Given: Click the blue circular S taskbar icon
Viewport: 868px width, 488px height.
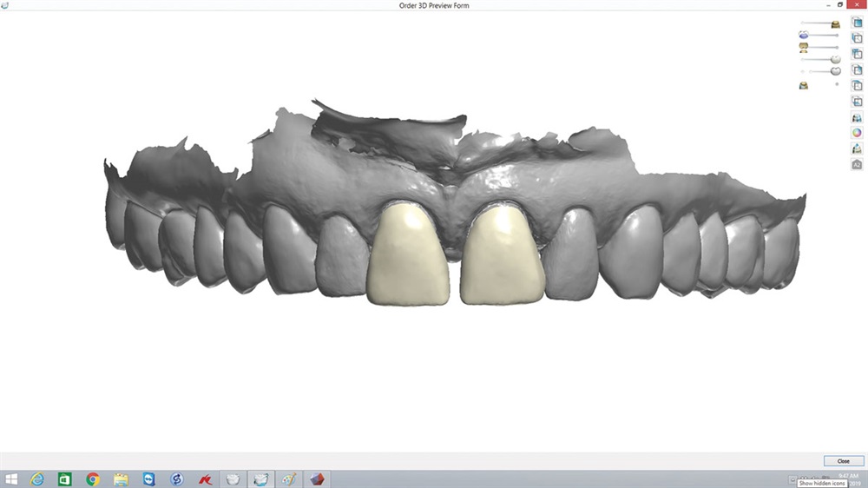Looking at the screenshot, I should 176,479.
